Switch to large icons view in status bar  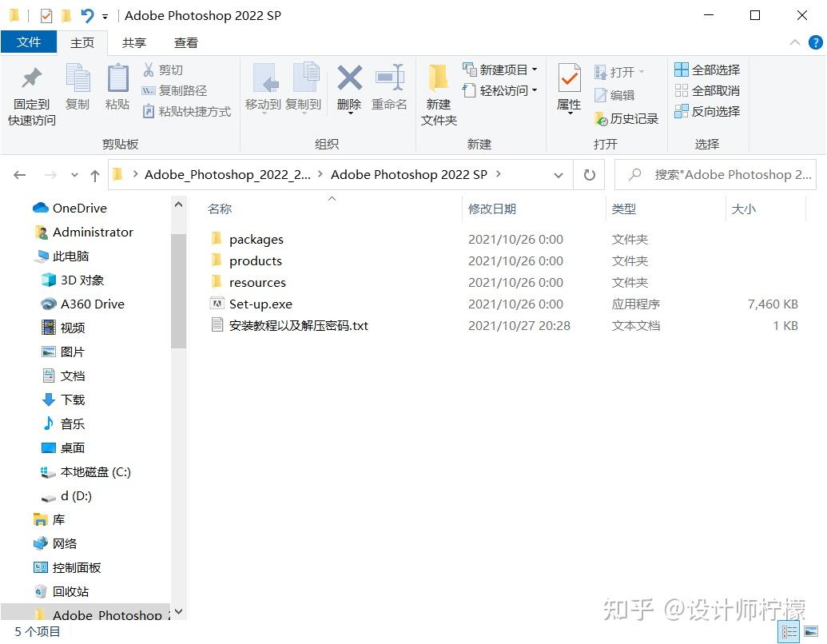coord(811,632)
